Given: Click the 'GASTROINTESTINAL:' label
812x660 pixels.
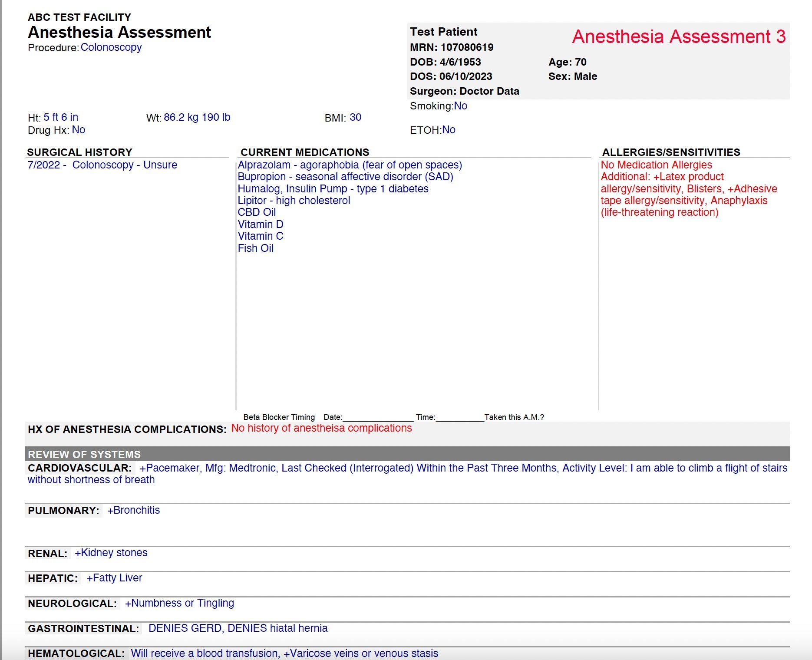Looking at the screenshot, I should (x=83, y=629).
